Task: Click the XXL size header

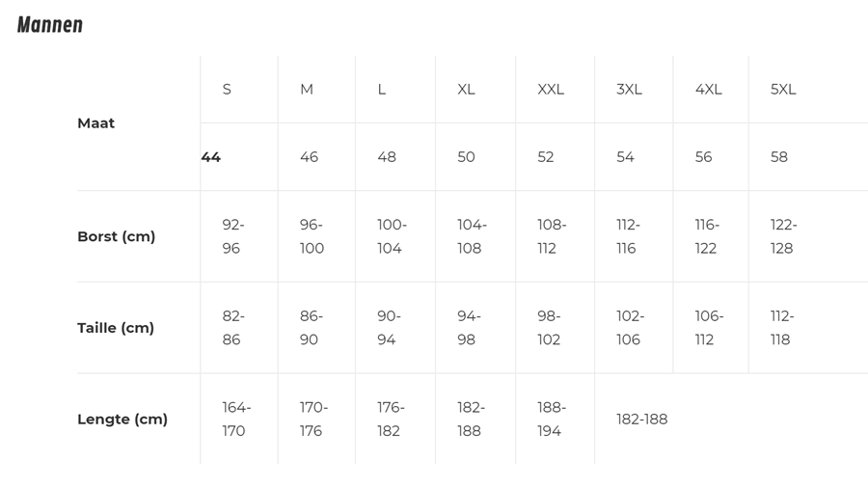Action: (551, 90)
